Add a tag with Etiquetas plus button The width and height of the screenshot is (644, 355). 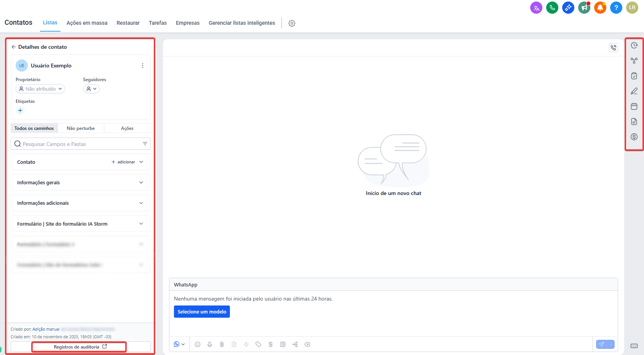[x=20, y=110]
